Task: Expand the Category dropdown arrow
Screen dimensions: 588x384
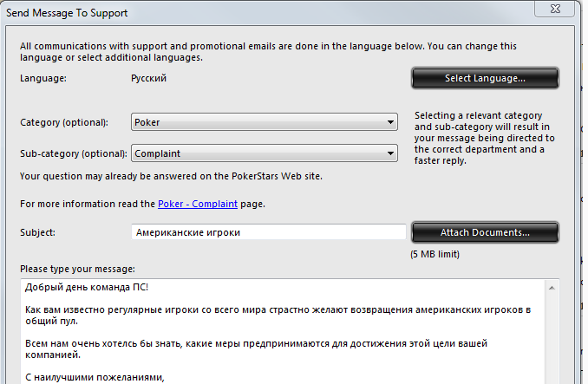Action: tap(391, 123)
